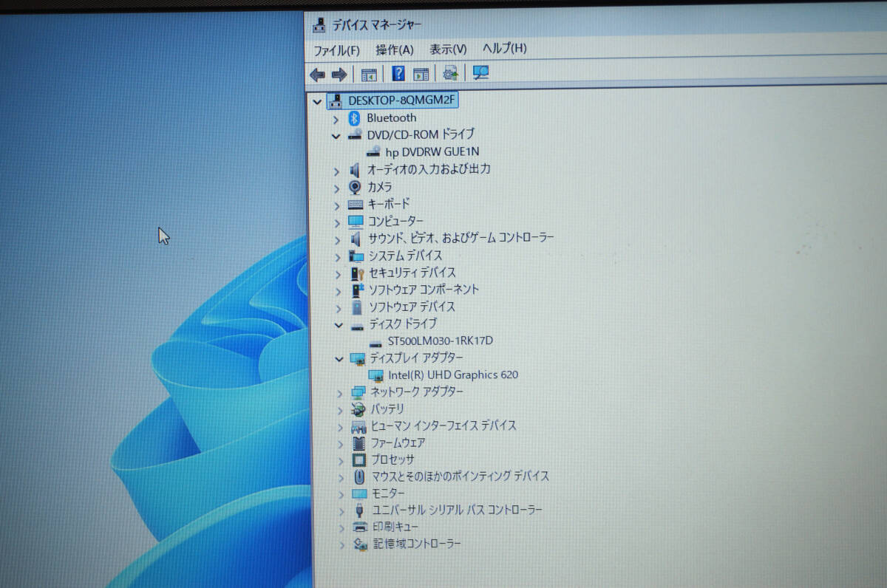Select the ファームウェア category label
Image resolution: width=887 pixels, height=588 pixels.
point(398,442)
